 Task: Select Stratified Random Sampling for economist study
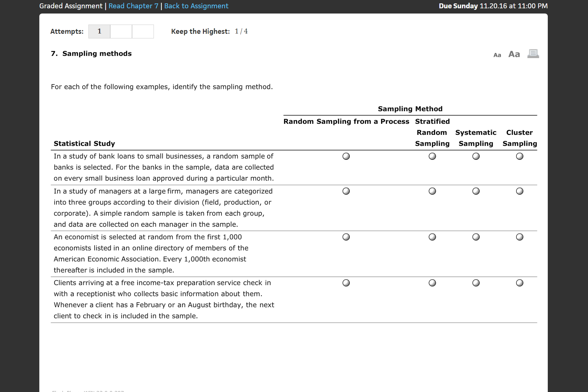[432, 237]
